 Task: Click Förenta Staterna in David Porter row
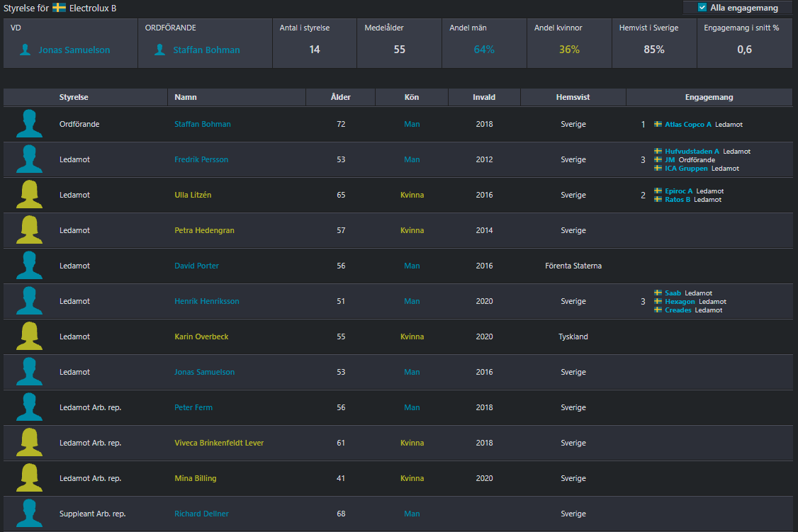click(x=573, y=266)
